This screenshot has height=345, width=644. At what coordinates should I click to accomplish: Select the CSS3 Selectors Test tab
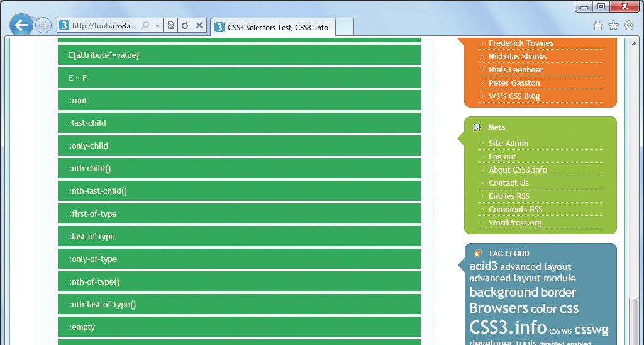click(x=273, y=27)
